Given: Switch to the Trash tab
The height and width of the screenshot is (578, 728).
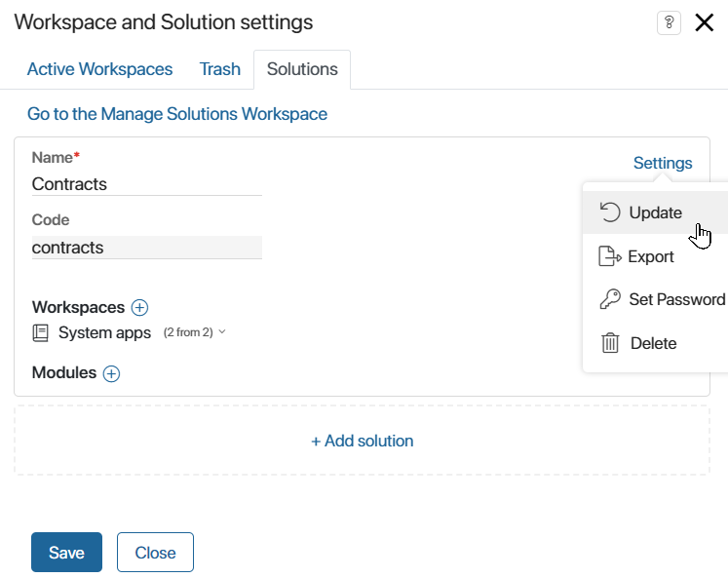Looking at the screenshot, I should 219,69.
